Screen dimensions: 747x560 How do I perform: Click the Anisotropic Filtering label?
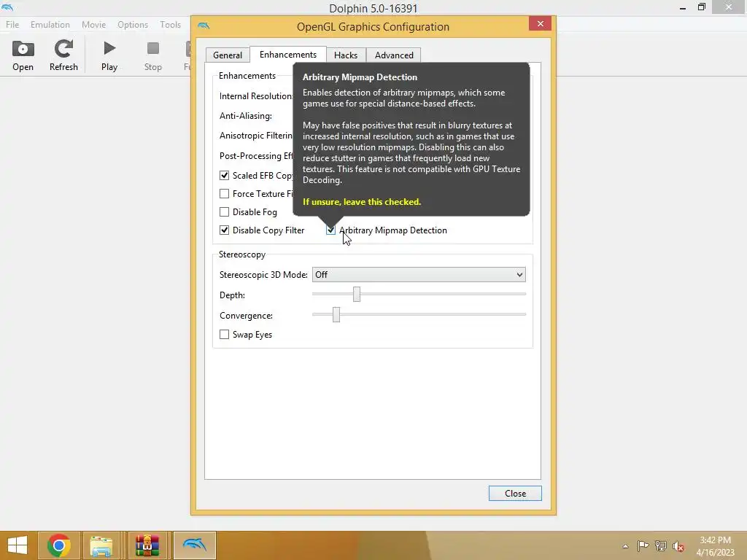[256, 136]
